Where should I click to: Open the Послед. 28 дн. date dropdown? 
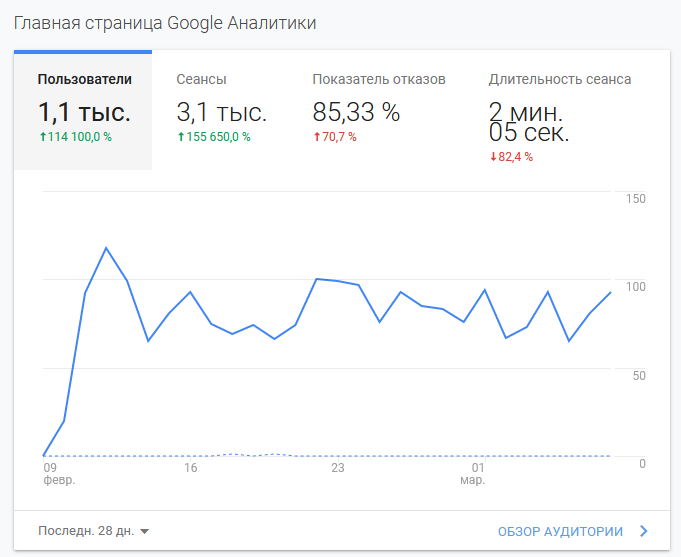pyautogui.click(x=86, y=531)
